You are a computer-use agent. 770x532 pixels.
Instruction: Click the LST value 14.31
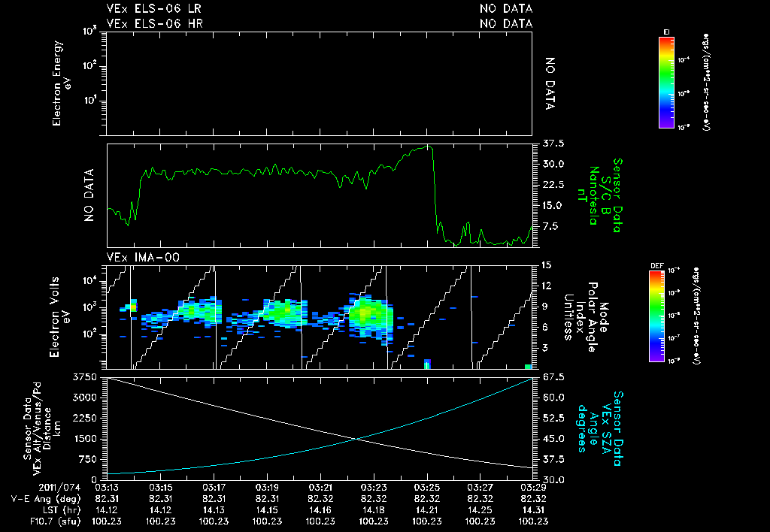click(533, 510)
